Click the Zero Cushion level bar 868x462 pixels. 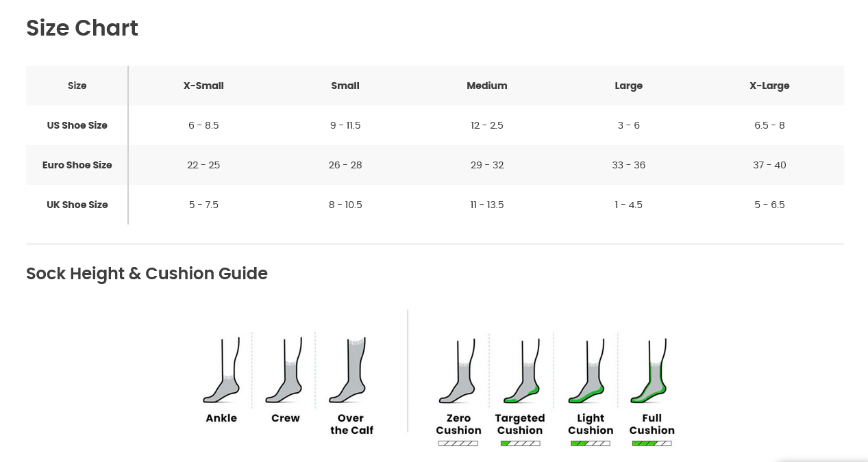pos(458,444)
